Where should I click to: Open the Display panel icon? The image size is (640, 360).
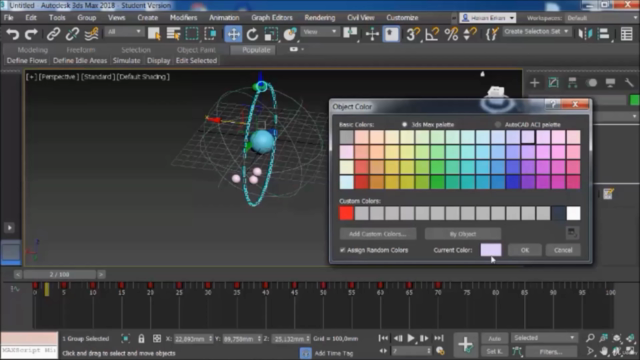pyautogui.click(x=610, y=83)
